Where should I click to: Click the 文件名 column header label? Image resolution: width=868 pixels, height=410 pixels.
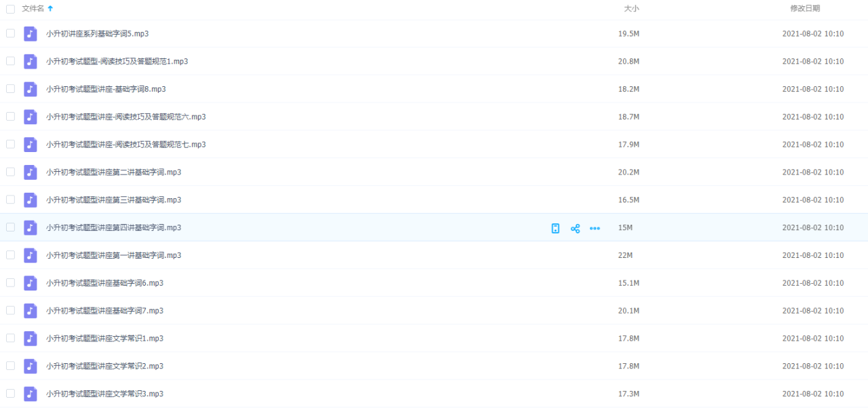(x=33, y=8)
